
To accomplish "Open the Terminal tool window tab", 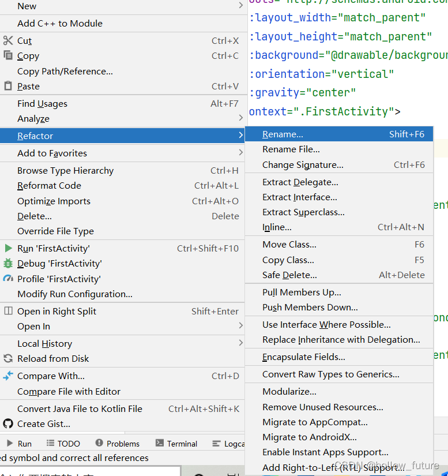I will coord(176,444).
